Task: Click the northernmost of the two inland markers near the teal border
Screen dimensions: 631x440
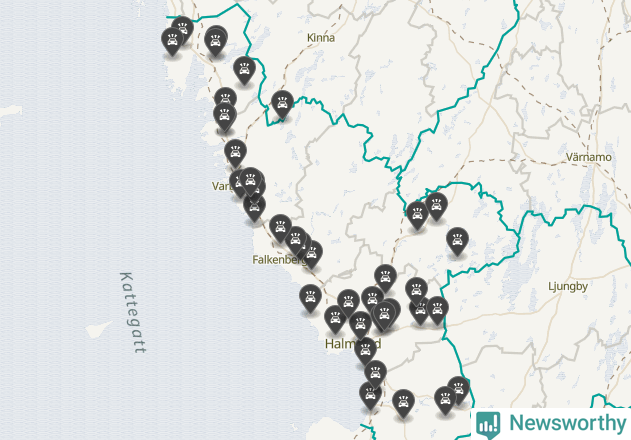Action: 437,207
